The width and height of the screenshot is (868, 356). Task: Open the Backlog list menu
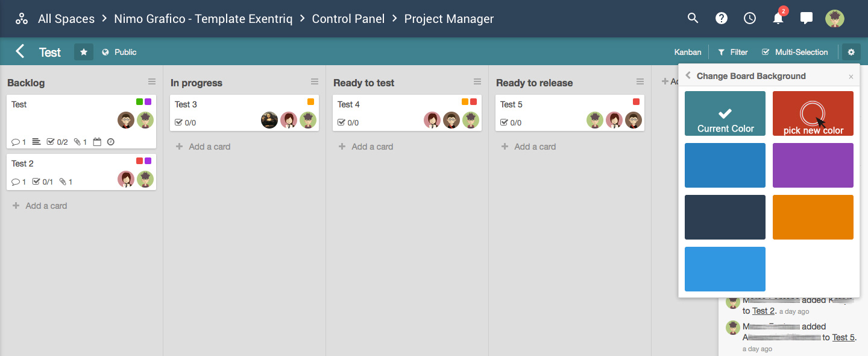click(152, 81)
